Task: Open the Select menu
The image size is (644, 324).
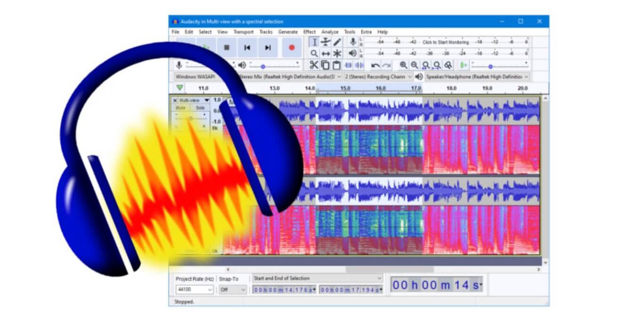Action: click(x=205, y=32)
